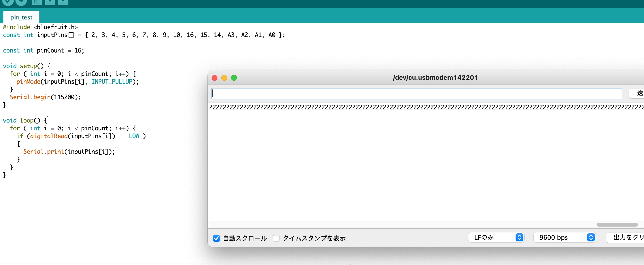Click the serial output line of 2s
The image size is (644, 265).
point(426,107)
